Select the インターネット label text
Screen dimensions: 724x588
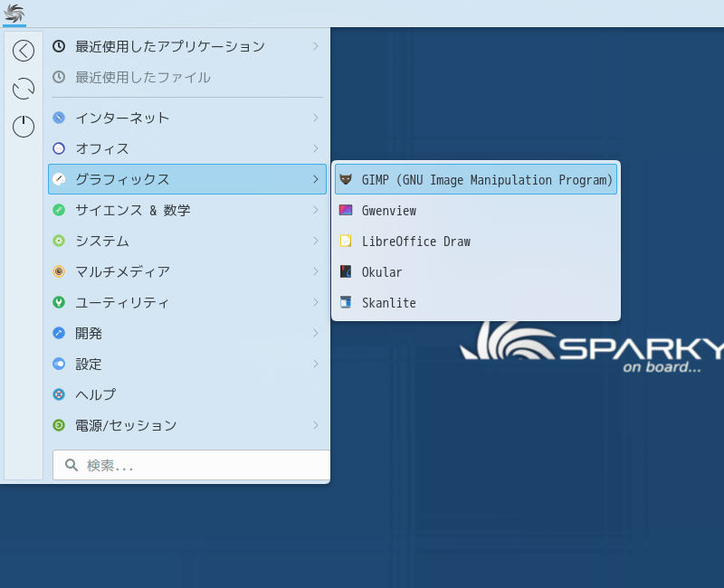point(122,118)
